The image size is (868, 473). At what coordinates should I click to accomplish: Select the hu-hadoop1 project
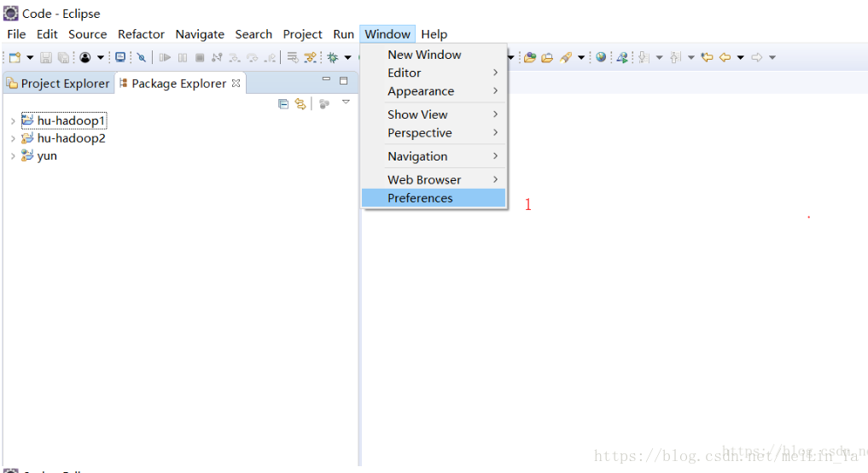point(64,120)
